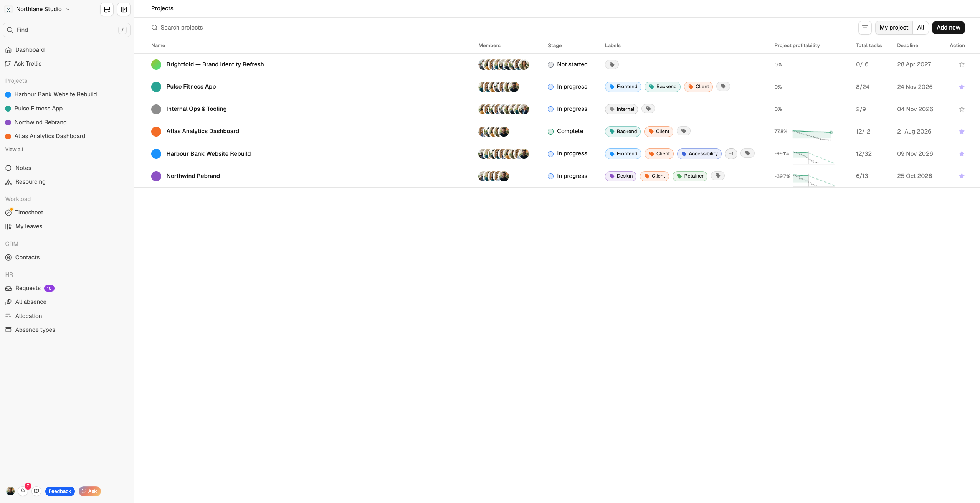Focus the Find field in the sidebar
980x503 pixels.
click(x=67, y=30)
